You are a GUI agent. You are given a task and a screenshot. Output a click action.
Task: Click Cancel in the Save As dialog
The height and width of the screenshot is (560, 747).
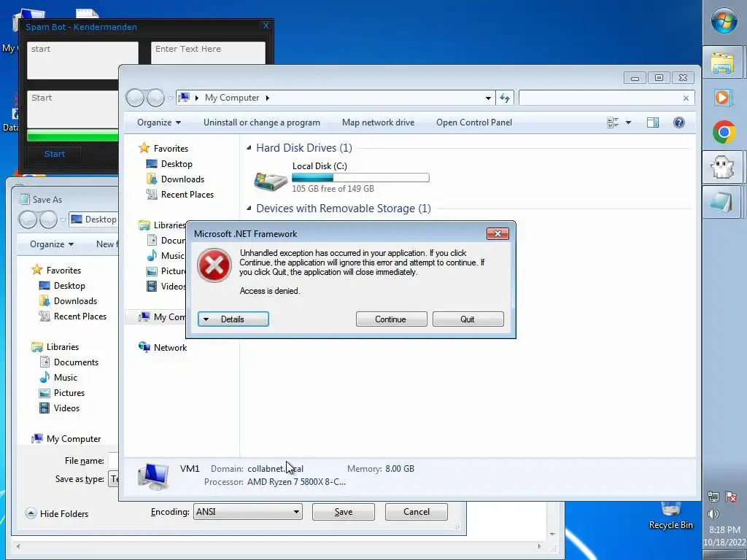click(417, 512)
